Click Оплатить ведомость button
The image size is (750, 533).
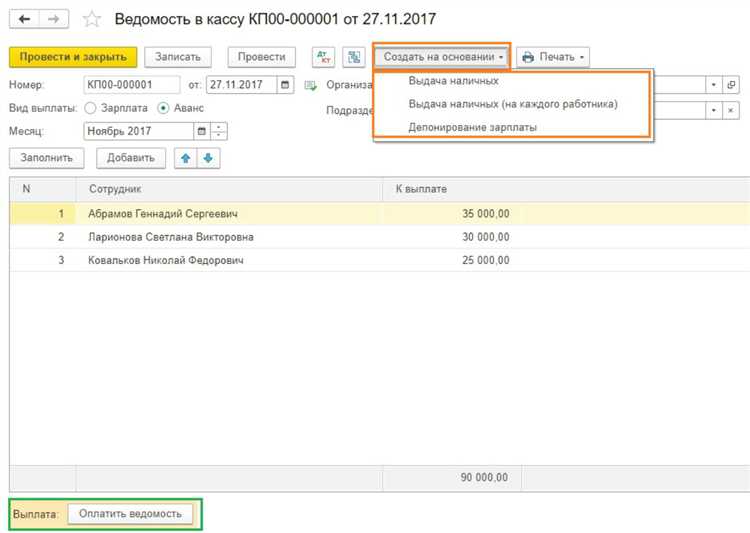[130, 513]
